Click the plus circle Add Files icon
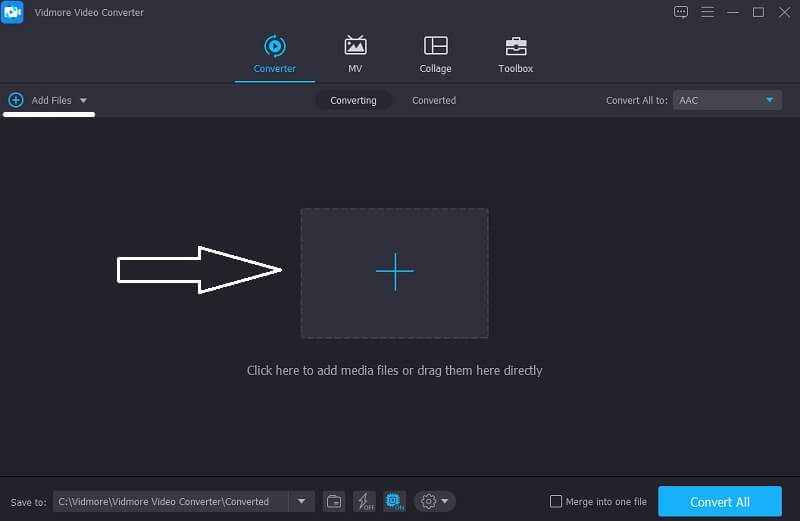The height and width of the screenshot is (521, 800). click(x=15, y=100)
